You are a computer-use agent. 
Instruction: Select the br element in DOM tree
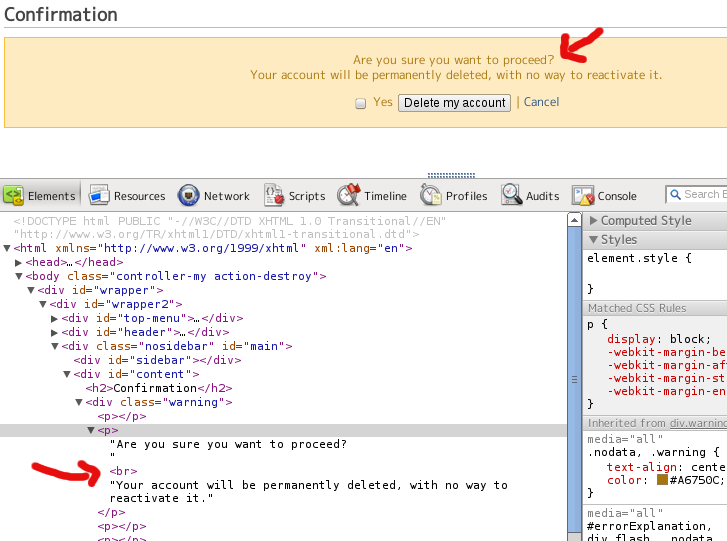(127, 471)
